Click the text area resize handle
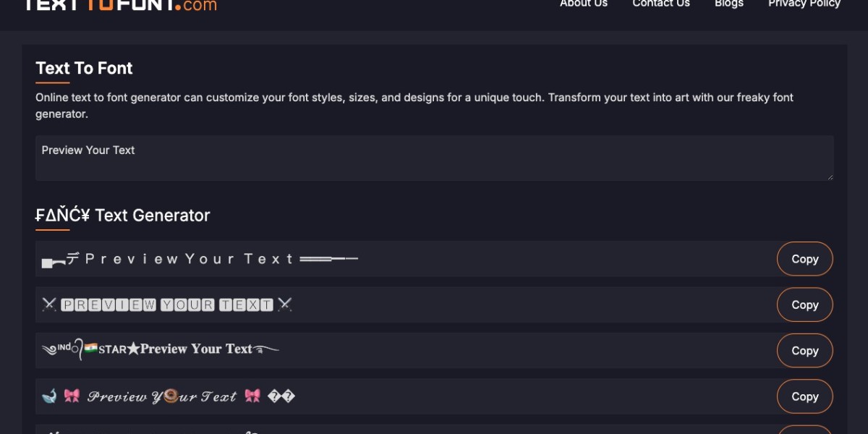 tap(830, 176)
